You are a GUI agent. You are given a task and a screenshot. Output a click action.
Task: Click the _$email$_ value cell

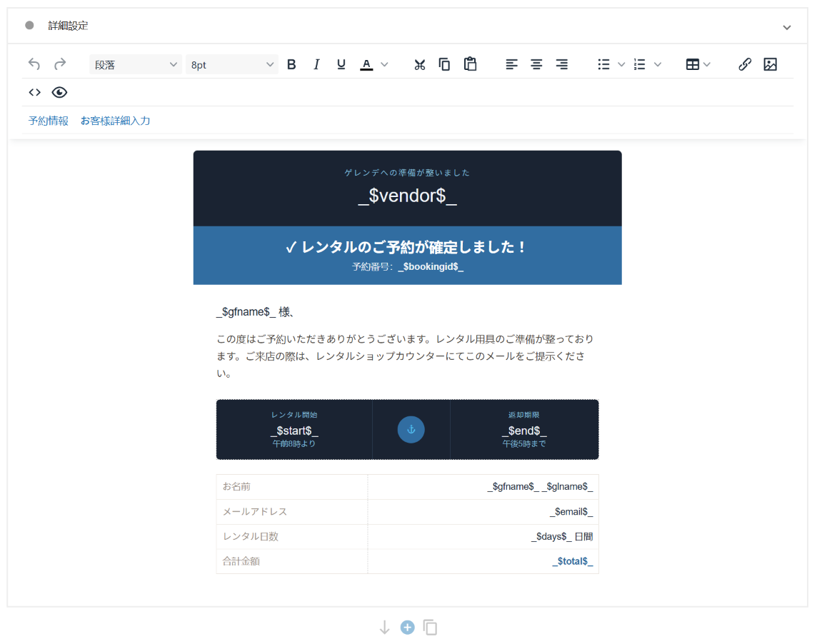(483, 512)
